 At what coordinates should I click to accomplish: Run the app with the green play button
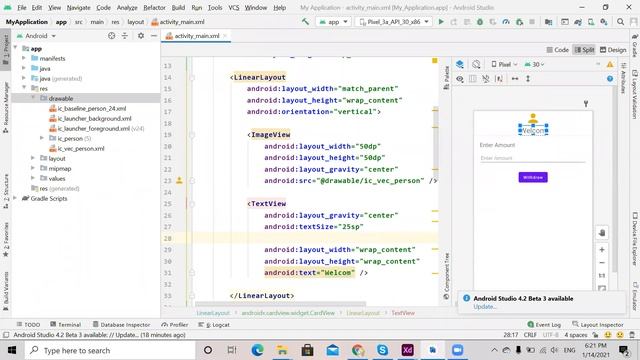tap(441, 22)
